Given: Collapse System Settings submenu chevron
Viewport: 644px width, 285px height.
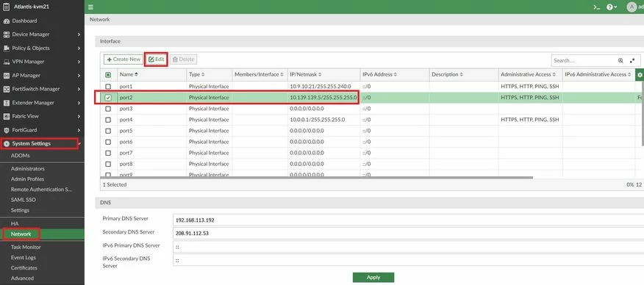Looking at the screenshot, I should click(79, 144).
